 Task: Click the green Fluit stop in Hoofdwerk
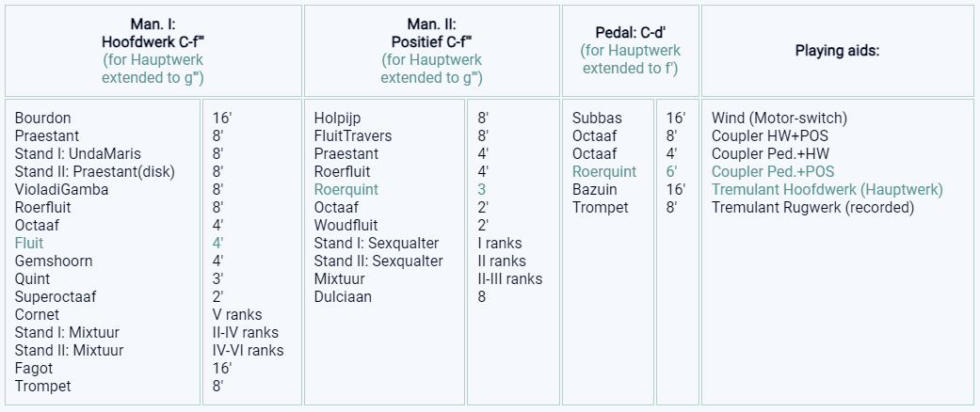[x=29, y=244]
